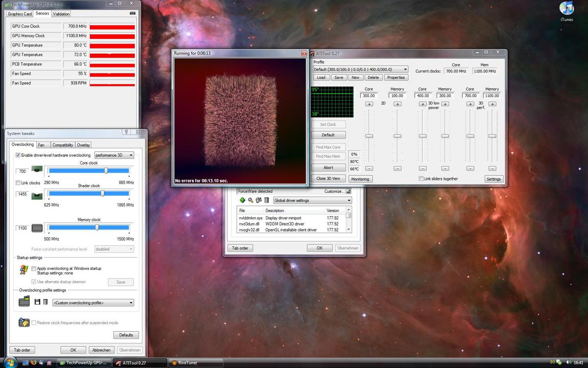Click the minus button below 3D perf Memory slider
Image resolution: width=588 pixels, height=368 pixels.
click(x=493, y=169)
